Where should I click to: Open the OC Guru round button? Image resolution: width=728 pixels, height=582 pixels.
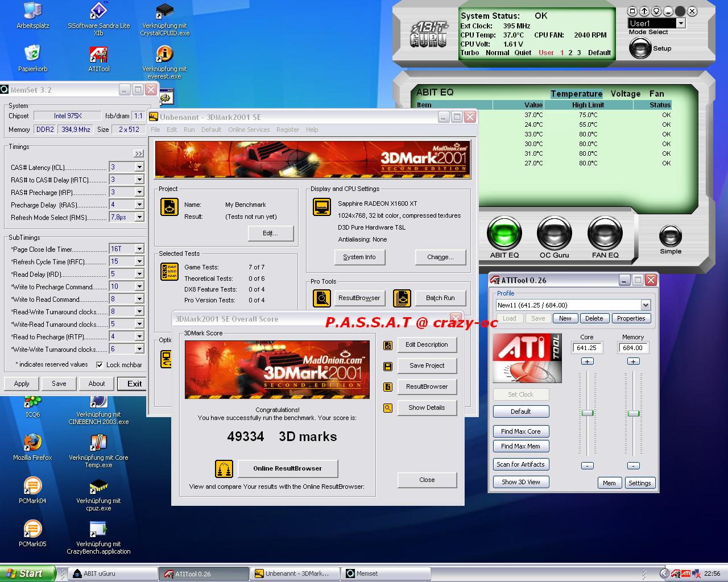[554, 234]
